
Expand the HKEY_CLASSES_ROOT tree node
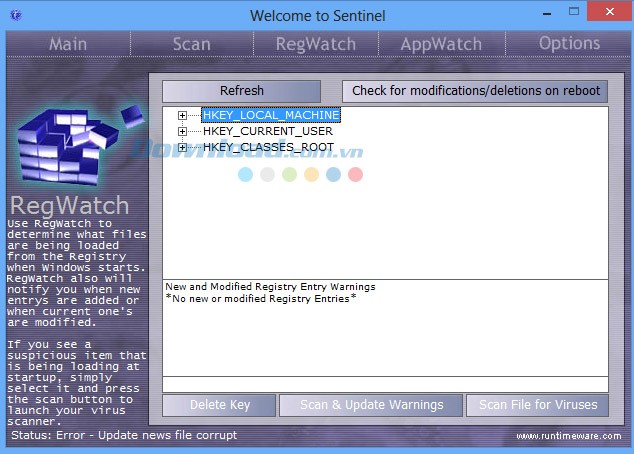coord(182,147)
